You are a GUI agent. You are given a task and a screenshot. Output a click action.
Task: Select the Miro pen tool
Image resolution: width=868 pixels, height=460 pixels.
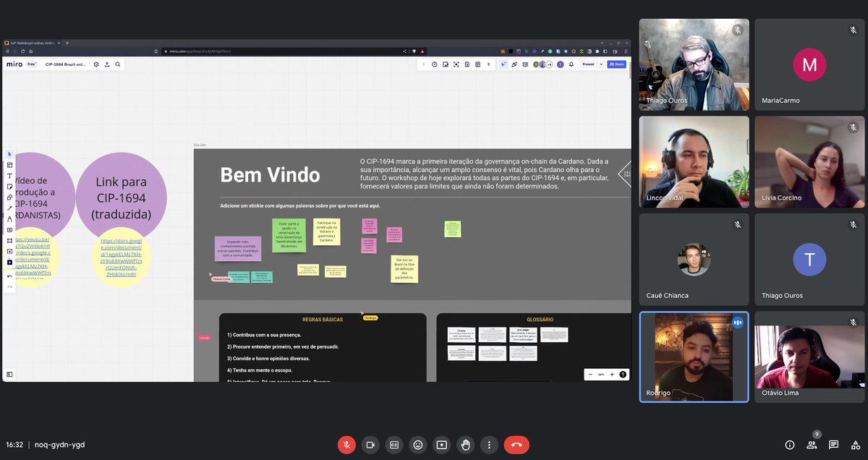coord(10,219)
